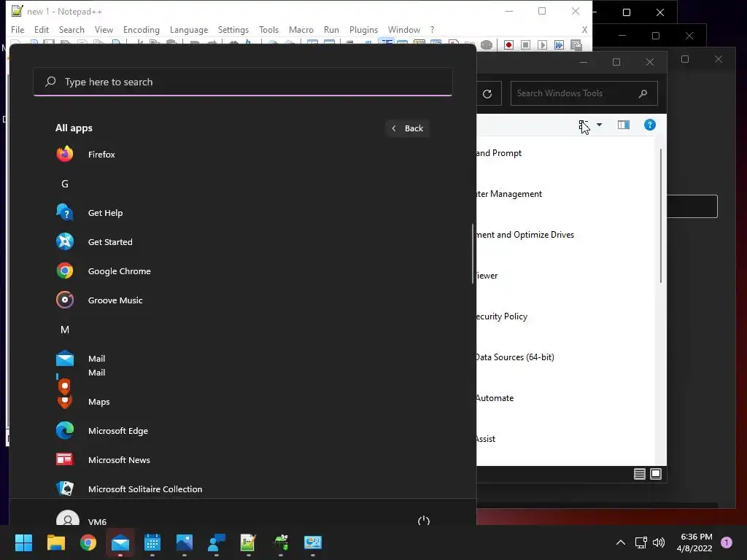Select Command Prompt entry in Windows Tools
Image resolution: width=747 pixels, height=560 pixels.
(499, 153)
